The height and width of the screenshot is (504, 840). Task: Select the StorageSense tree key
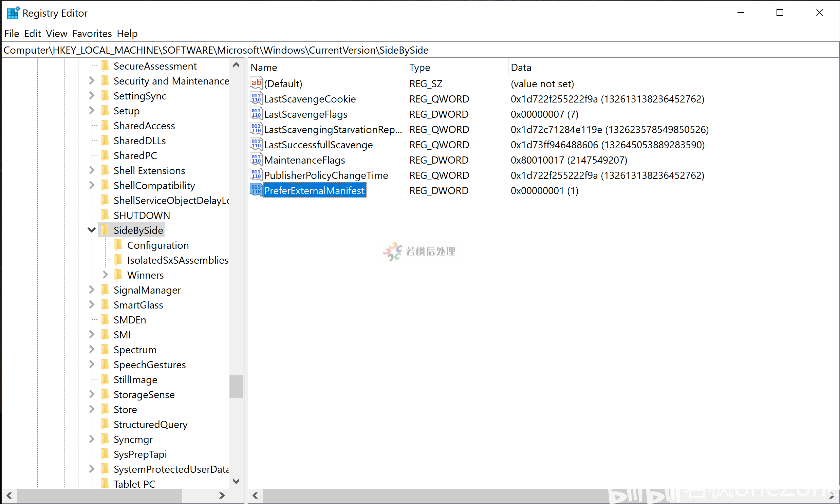[x=144, y=394]
